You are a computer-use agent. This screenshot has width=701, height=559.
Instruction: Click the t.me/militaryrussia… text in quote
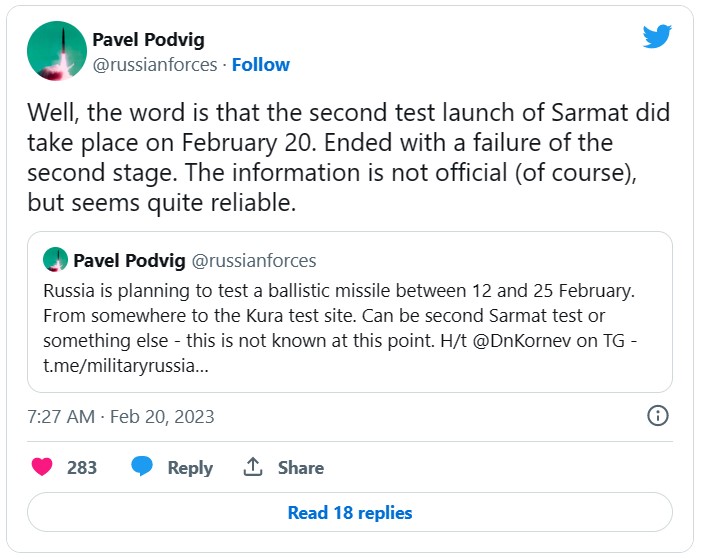coord(126,366)
